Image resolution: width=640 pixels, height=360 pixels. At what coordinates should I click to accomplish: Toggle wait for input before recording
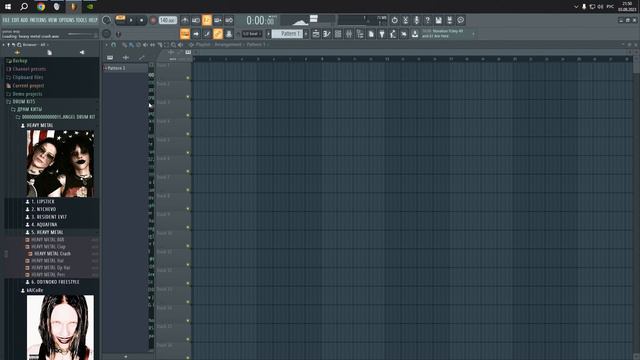coord(196,20)
